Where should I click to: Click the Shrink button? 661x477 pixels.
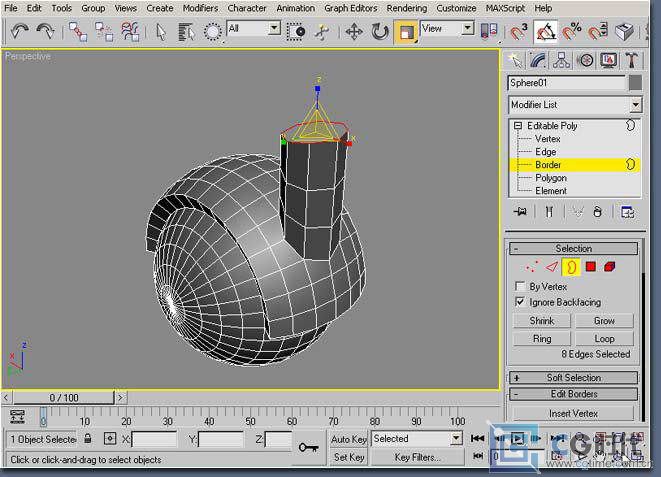542,321
